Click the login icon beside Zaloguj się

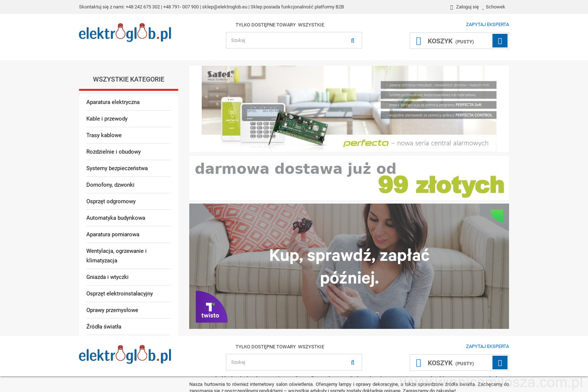pos(452,7)
